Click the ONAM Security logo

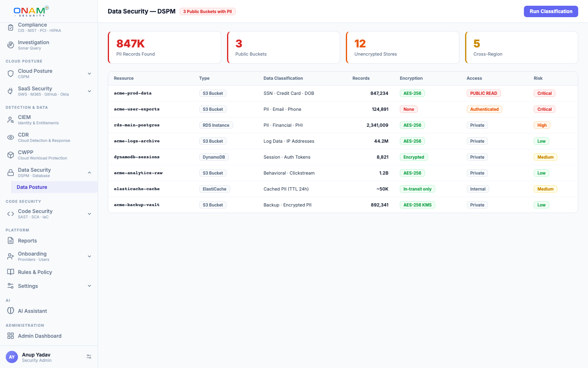(31, 11)
